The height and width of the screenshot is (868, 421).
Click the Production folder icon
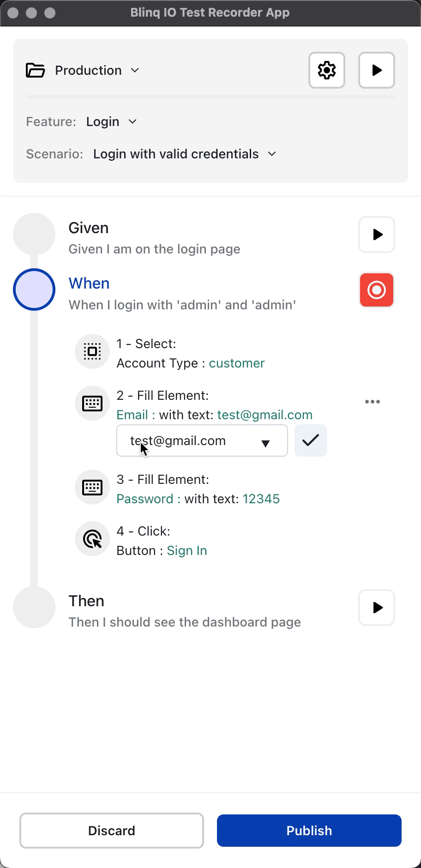point(36,70)
